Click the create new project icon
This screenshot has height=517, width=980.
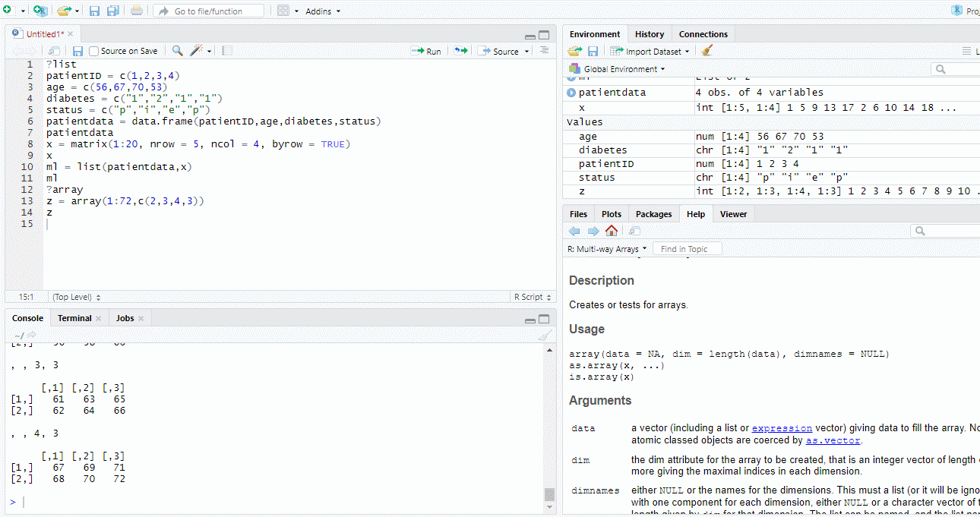click(40, 11)
